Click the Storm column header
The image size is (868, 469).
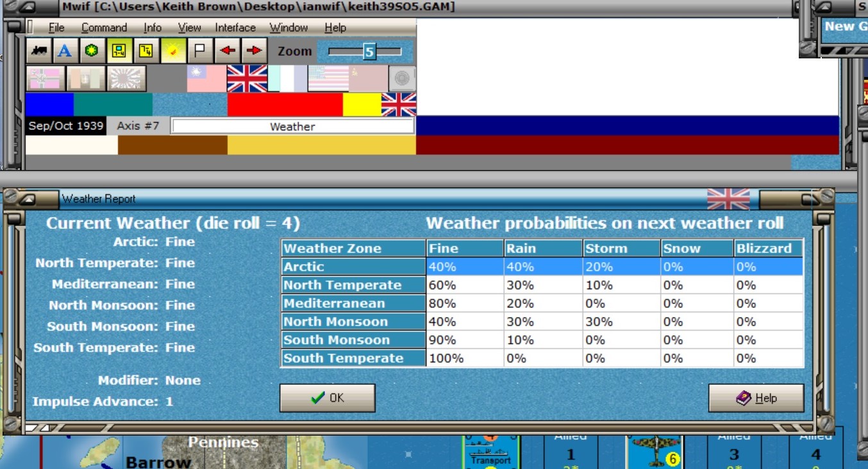pyautogui.click(x=622, y=248)
